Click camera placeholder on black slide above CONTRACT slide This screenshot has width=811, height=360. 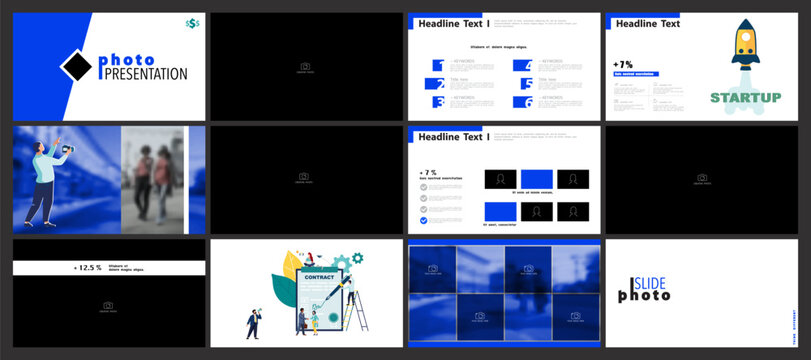pyautogui.click(x=304, y=178)
